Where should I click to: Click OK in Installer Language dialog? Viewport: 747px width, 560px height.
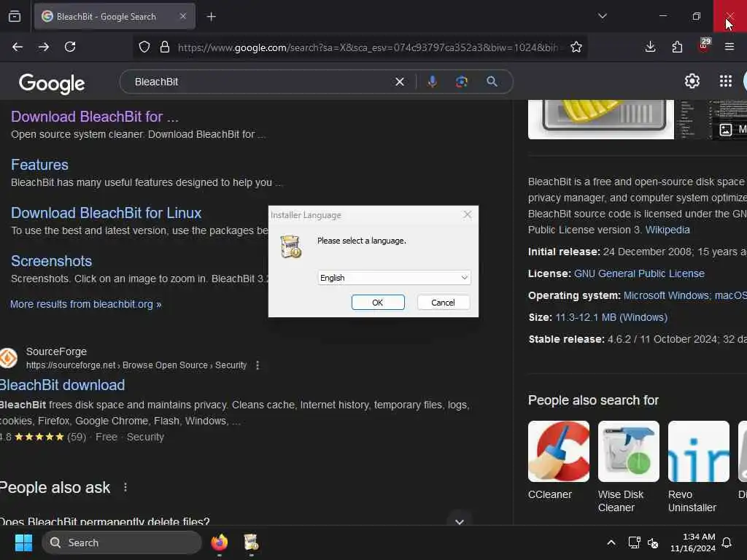click(x=378, y=303)
